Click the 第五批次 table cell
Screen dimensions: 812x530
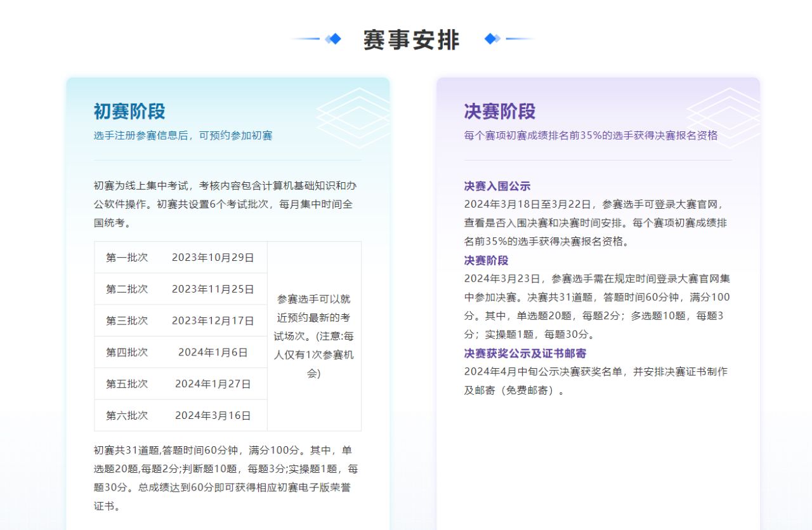(127, 384)
